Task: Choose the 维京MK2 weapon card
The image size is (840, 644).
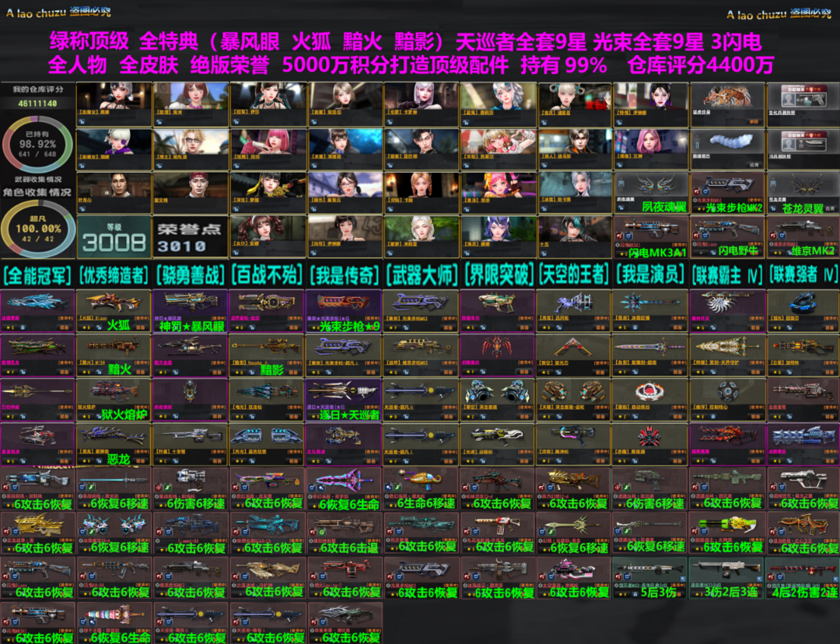Action: tap(803, 236)
